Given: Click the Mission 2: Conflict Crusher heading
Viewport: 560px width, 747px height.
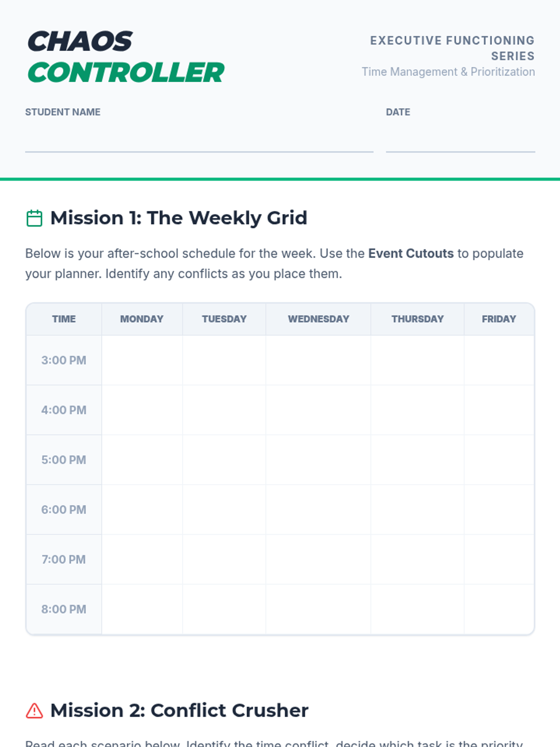Looking at the screenshot, I should pos(179,711).
